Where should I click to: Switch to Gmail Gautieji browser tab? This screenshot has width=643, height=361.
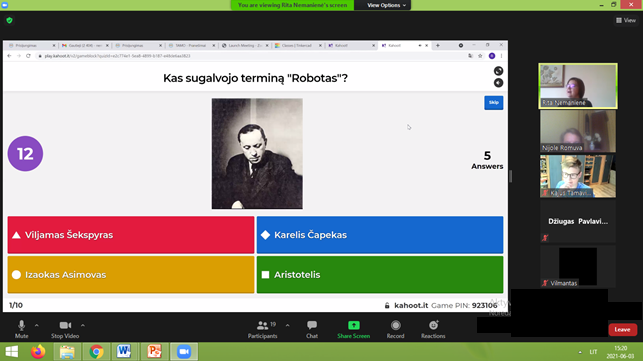click(x=84, y=46)
